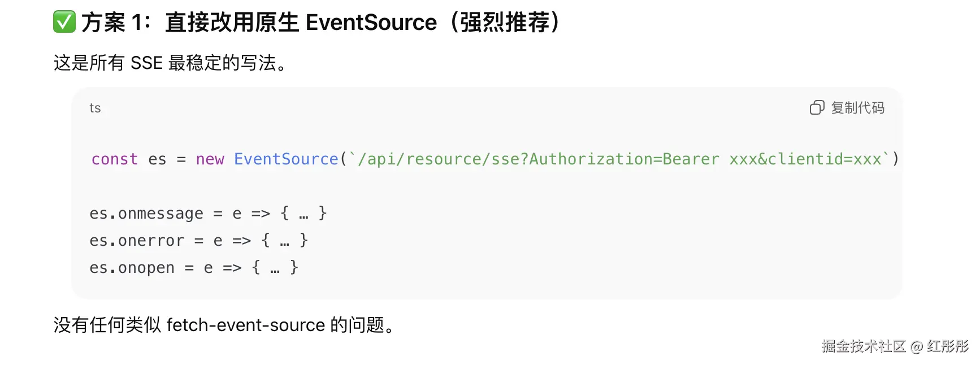Click the const keyword in code
Screen dimensions: 980x365
[115, 159]
